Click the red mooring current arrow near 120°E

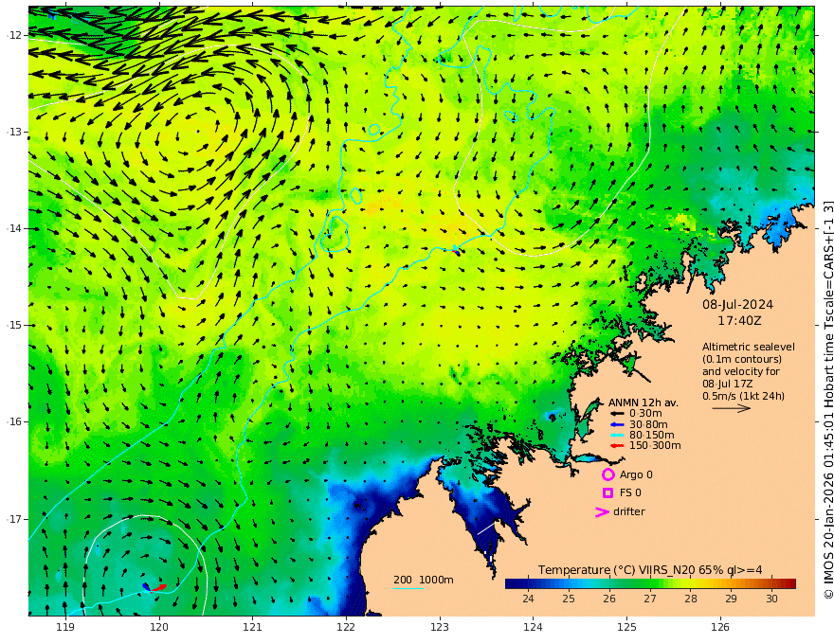tap(158, 588)
